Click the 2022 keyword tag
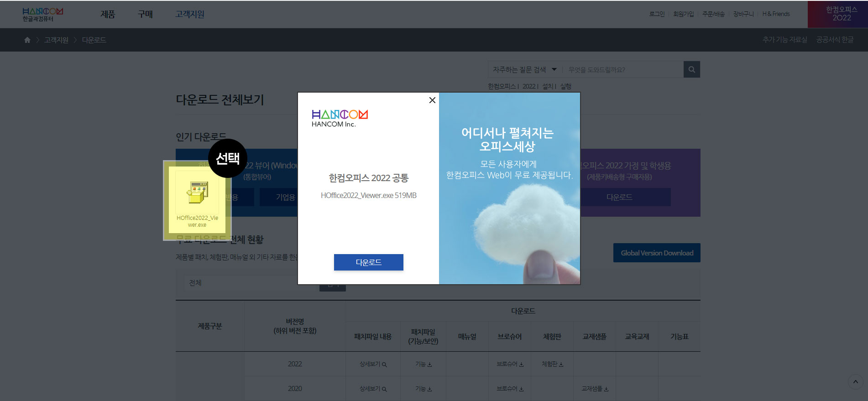This screenshot has height=401, width=868. 529,86
